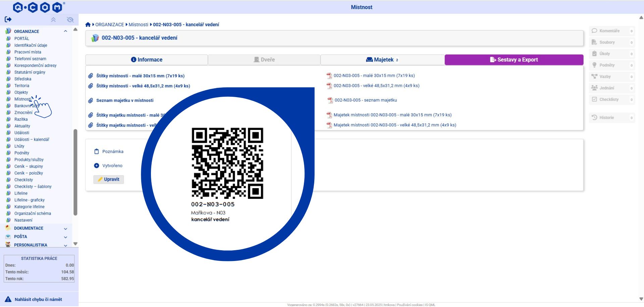
Task: Open Podněty side panel
Action: (612, 65)
